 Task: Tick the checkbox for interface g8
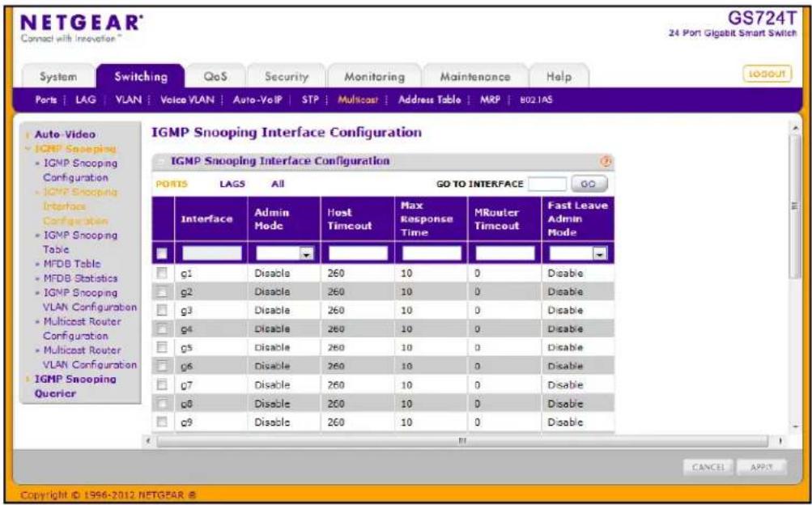pos(162,403)
